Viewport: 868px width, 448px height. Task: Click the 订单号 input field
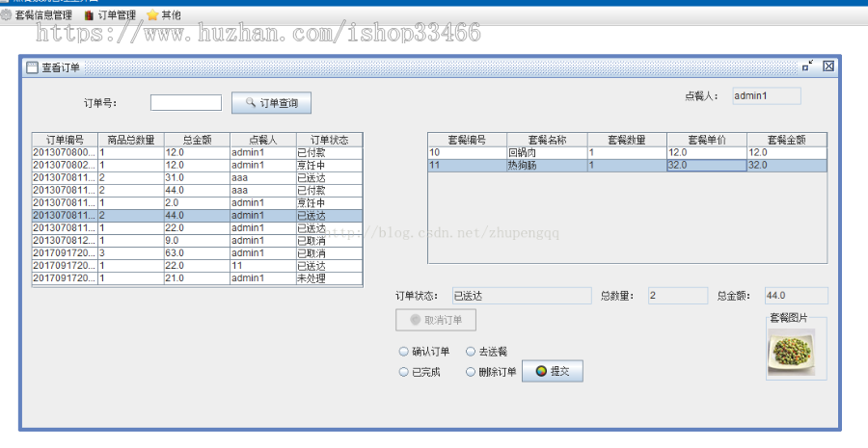tap(186, 102)
